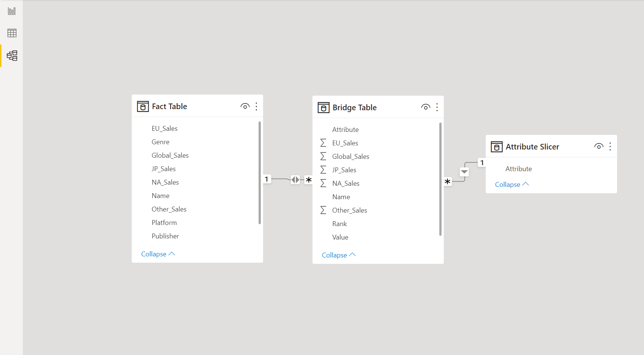Click the Attribute Slicer table icon
Screen dimensions: 644x355
point(497,147)
